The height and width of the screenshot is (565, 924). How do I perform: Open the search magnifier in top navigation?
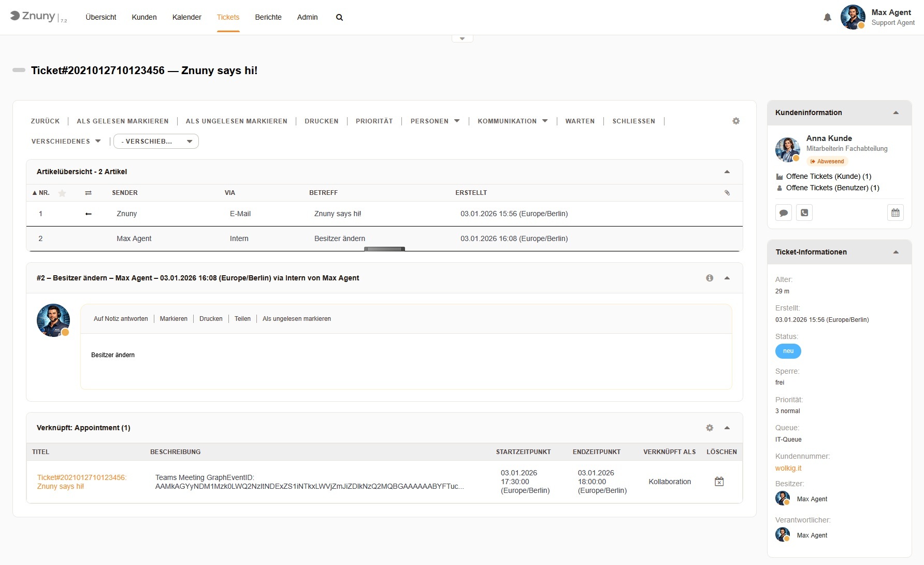(x=339, y=18)
